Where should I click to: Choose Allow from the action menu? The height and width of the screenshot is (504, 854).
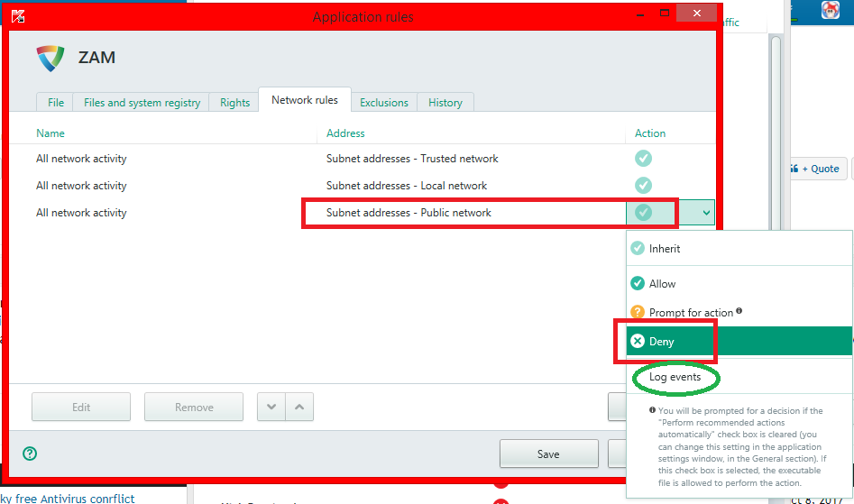(739, 284)
